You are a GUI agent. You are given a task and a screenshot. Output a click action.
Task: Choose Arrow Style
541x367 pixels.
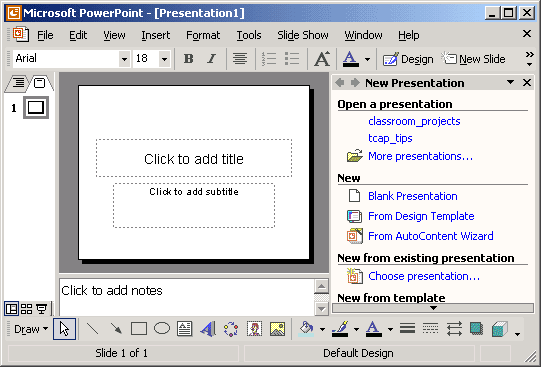click(454, 329)
